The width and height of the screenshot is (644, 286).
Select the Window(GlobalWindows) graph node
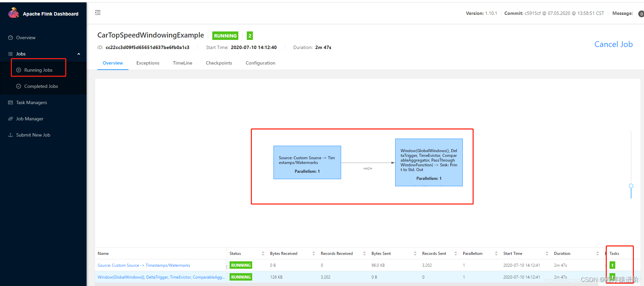(x=429, y=162)
